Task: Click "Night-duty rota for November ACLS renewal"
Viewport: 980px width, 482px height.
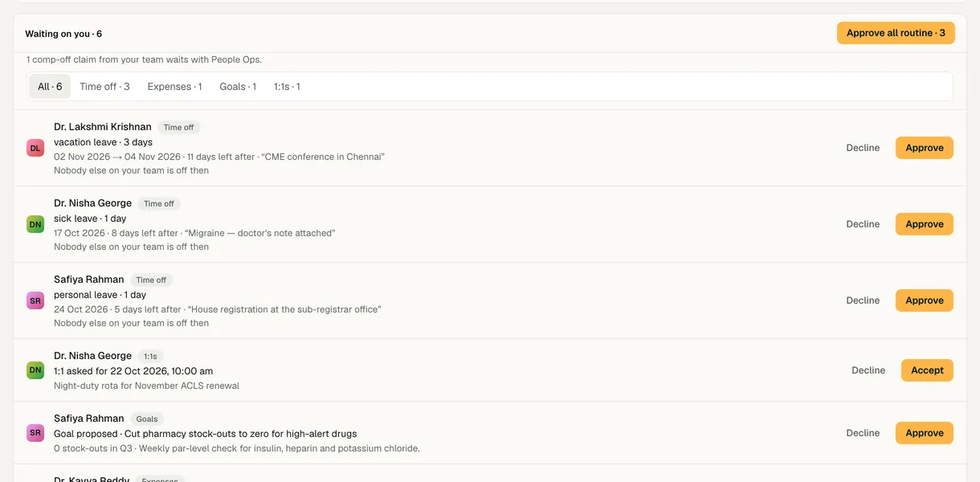Action: point(147,386)
